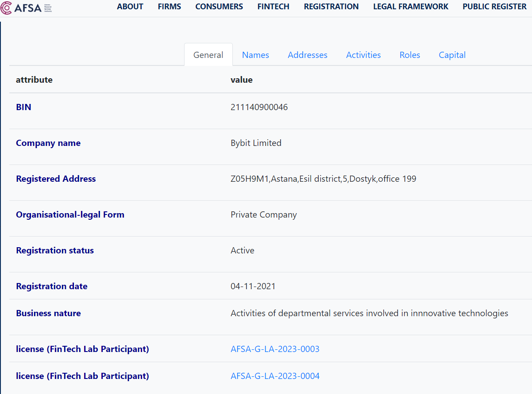This screenshot has height=394, width=532.
Task: Click the Private Company value
Action: (264, 214)
